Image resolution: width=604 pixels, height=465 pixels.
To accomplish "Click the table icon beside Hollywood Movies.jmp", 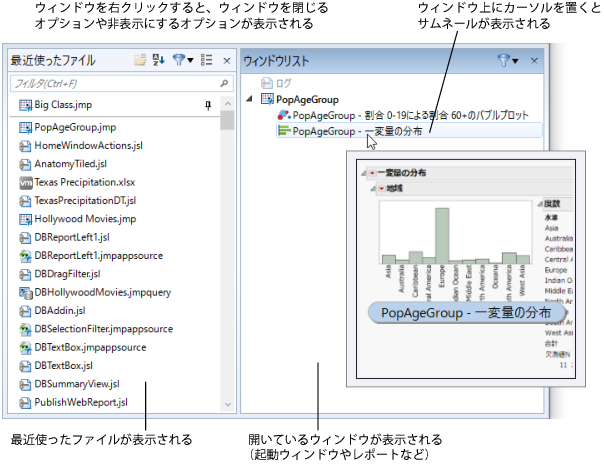I will [25, 219].
